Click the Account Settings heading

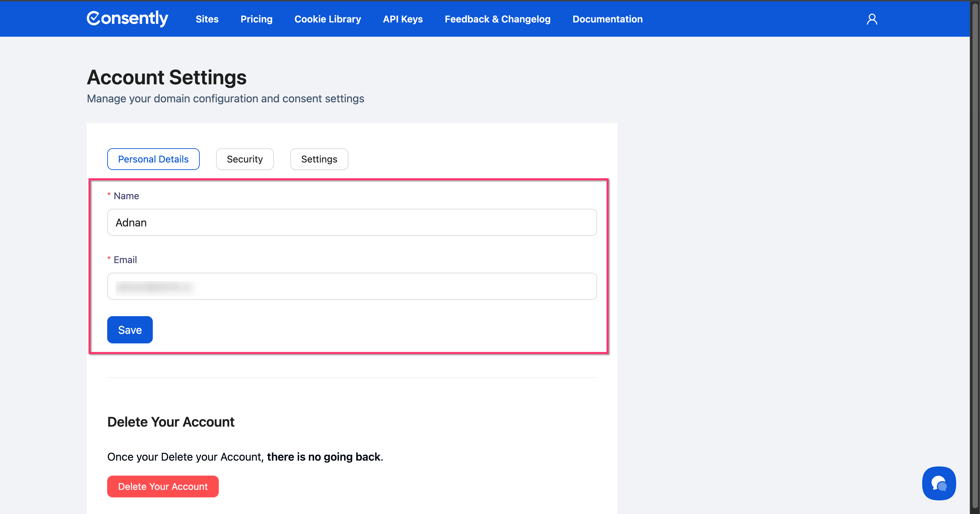167,78
